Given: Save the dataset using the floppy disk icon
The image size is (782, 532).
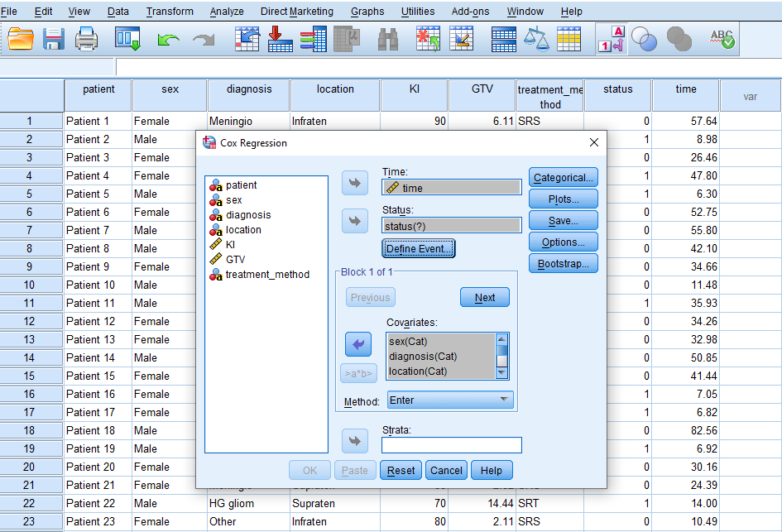Looking at the screenshot, I should click(53, 39).
